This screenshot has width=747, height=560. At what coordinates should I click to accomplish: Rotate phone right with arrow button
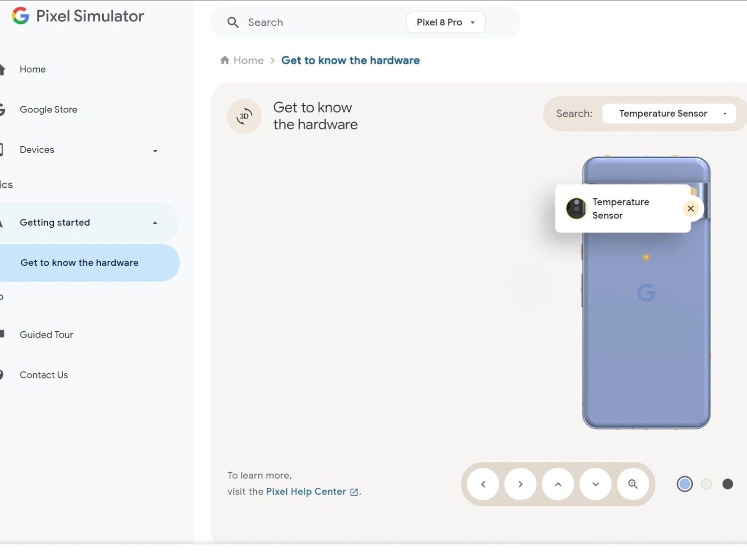click(x=521, y=484)
